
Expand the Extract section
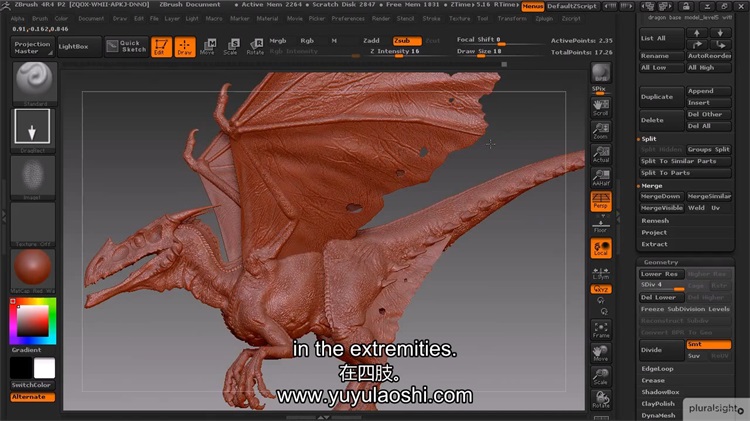tap(654, 244)
